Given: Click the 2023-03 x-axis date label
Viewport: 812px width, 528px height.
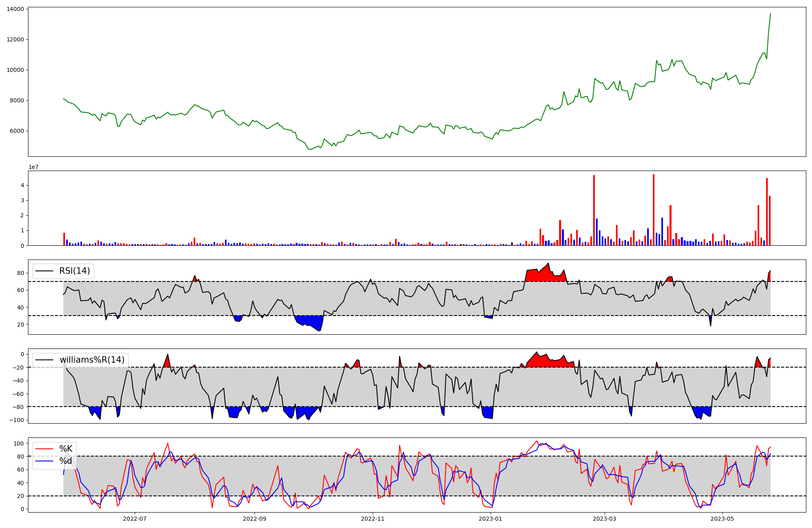Looking at the screenshot, I should click(605, 519).
